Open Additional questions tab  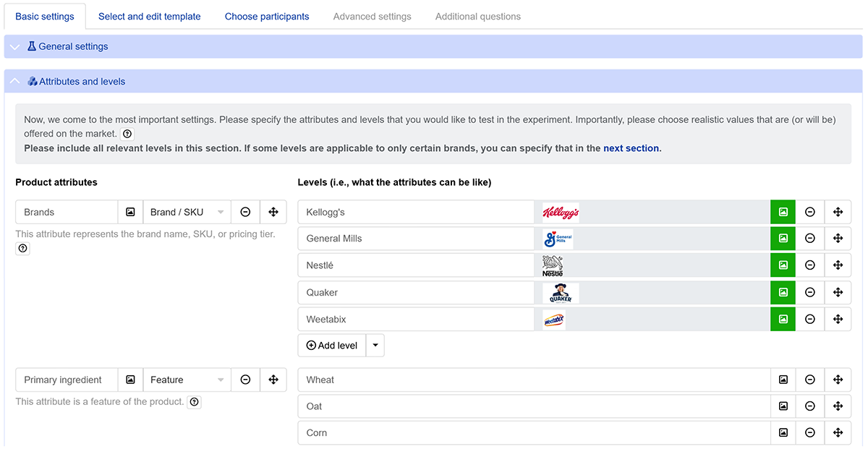[x=478, y=16]
